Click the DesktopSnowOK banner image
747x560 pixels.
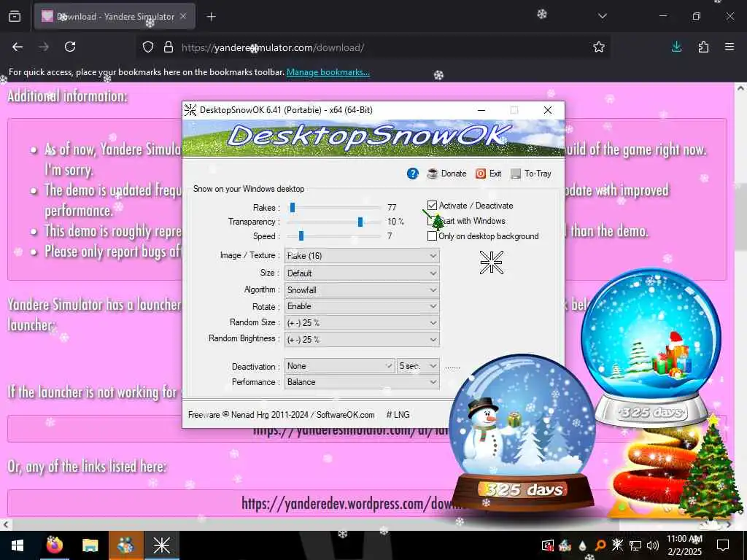373,138
